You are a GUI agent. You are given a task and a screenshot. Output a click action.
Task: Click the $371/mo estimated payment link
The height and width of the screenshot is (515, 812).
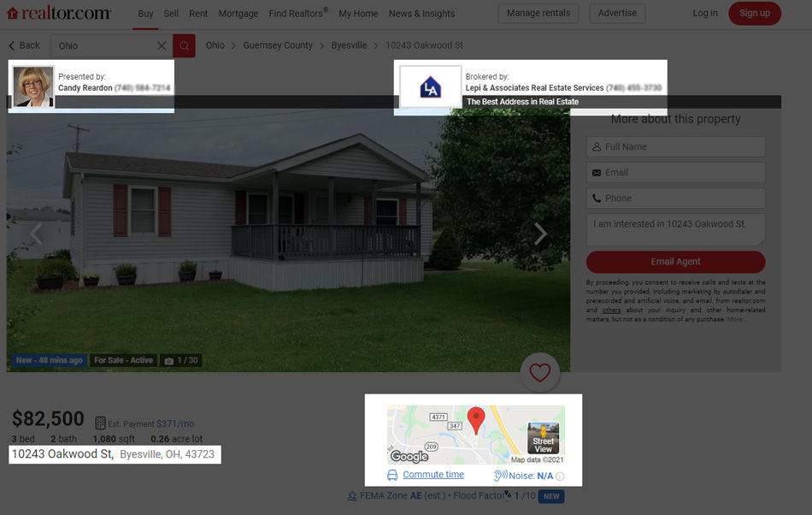pos(175,423)
